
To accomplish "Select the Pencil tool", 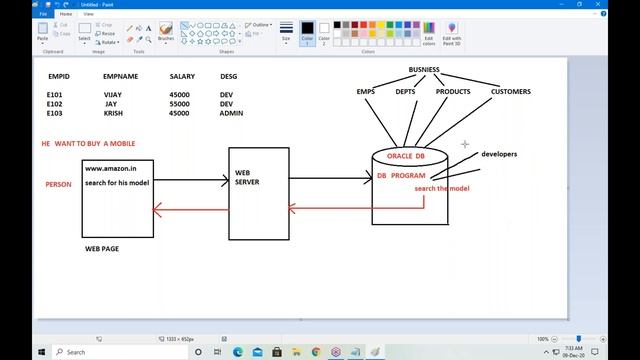I will click(x=129, y=29).
